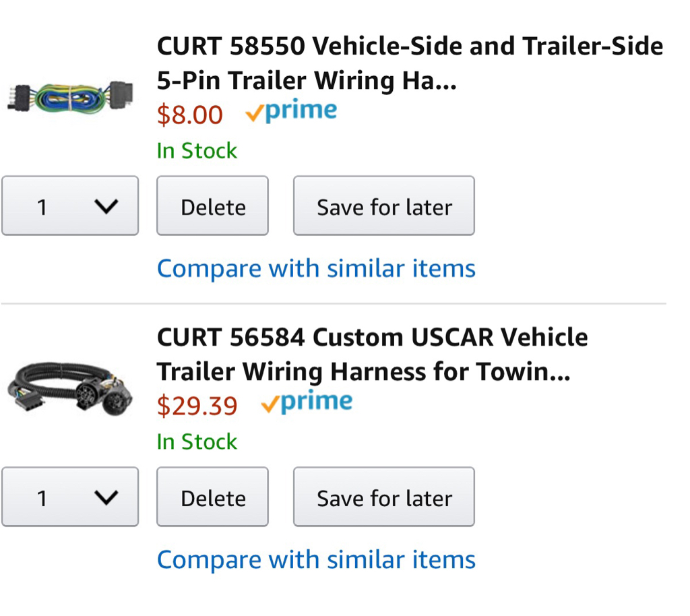Click the $29.39 price text

(x=197, y=406)
